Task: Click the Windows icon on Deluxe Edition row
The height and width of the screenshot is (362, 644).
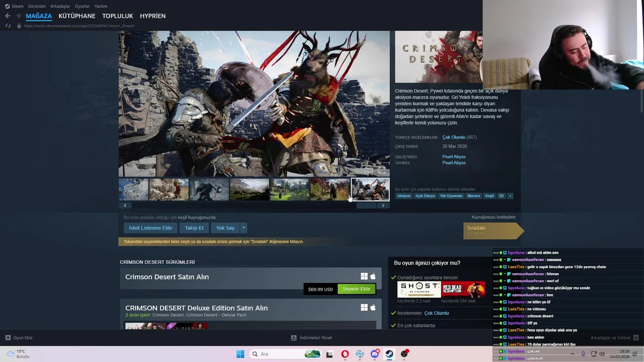Action: tap(364, 308)
